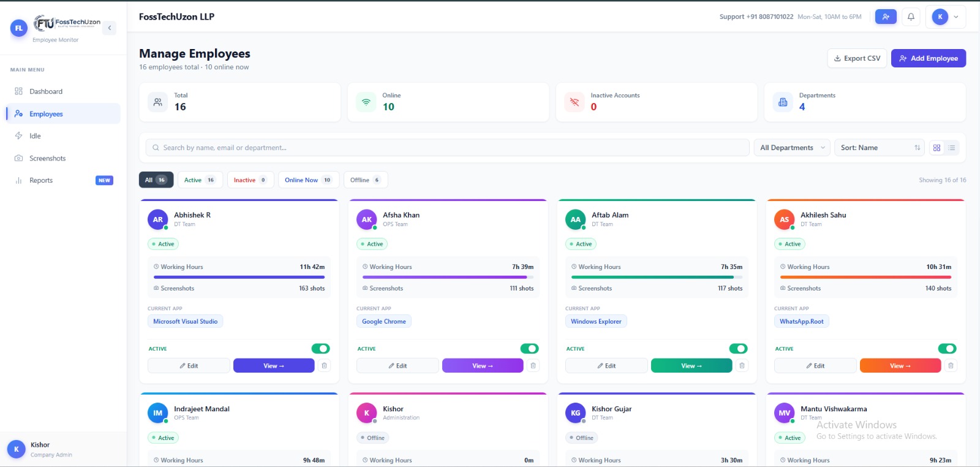This screenshot has width=980, height=467.
Task: Click Afsha Khan's AK avatar
Action: (367, 219)
